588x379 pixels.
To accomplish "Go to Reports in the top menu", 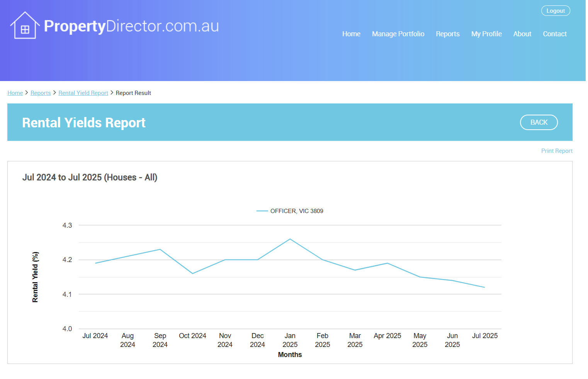I will [x=447, y=34].
